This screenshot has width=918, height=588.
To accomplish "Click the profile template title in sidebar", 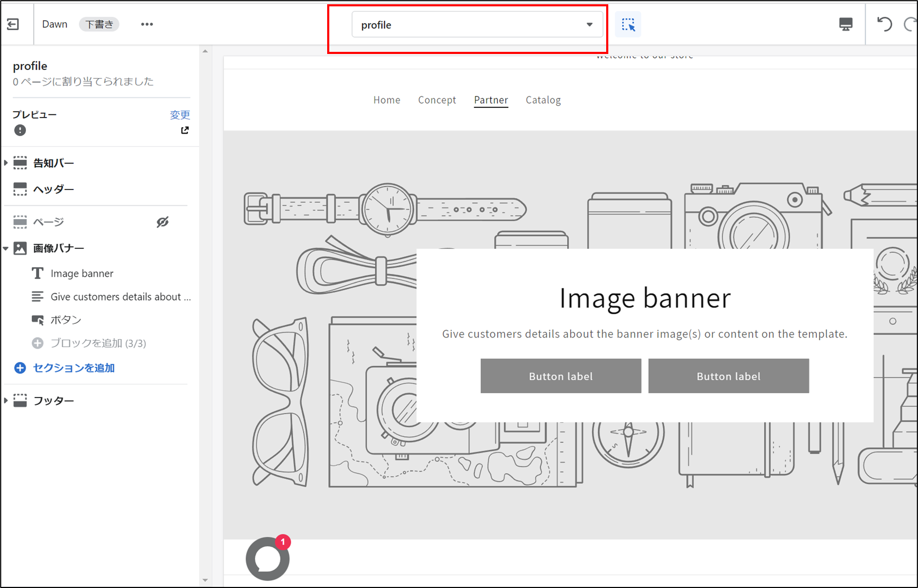I will 30,66.
